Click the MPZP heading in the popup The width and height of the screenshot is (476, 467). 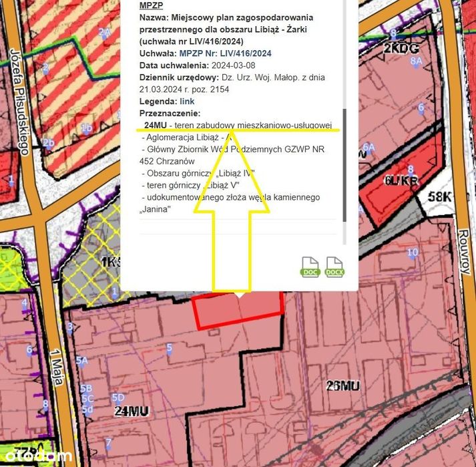click(x=151, y=5)
